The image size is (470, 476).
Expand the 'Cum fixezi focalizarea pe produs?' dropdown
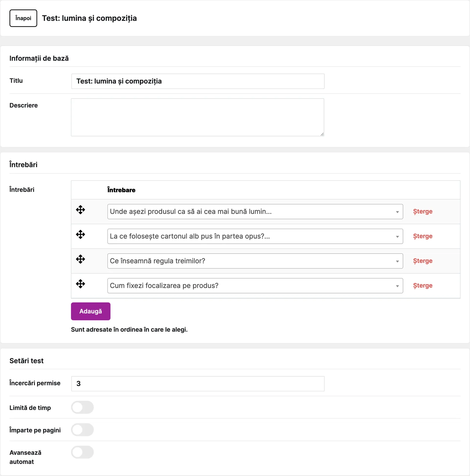pyautogui.click(x=255, y=286)
